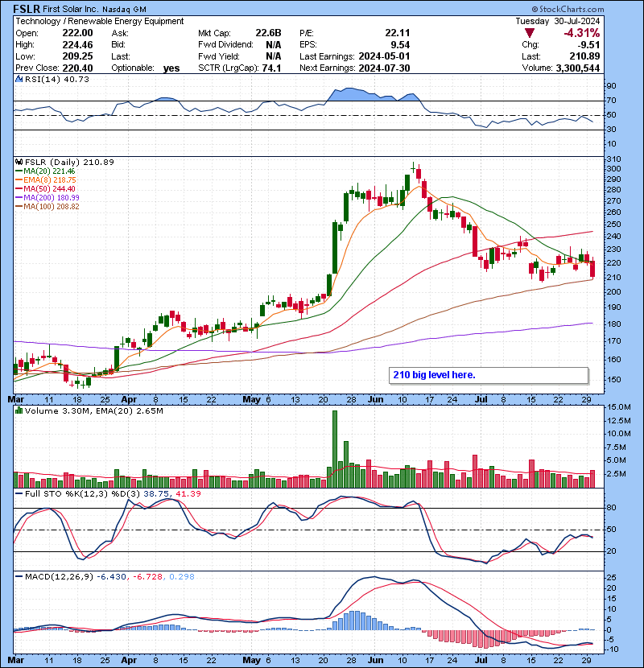
Task: Click the Optionable yes value
Action: pyautogui.click(x=171, y=68)
